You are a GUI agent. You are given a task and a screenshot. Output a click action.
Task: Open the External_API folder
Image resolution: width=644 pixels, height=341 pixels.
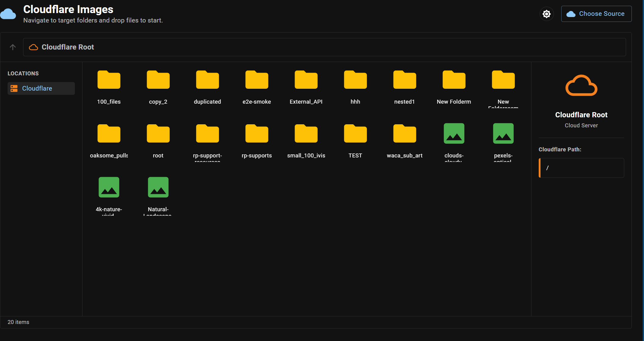click(x=306, y=87)
